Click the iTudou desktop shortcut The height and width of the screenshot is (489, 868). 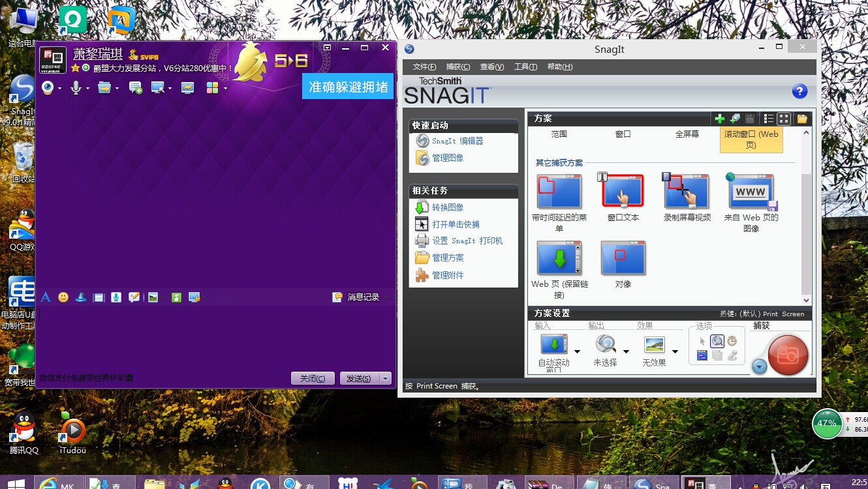pos(72,433)
